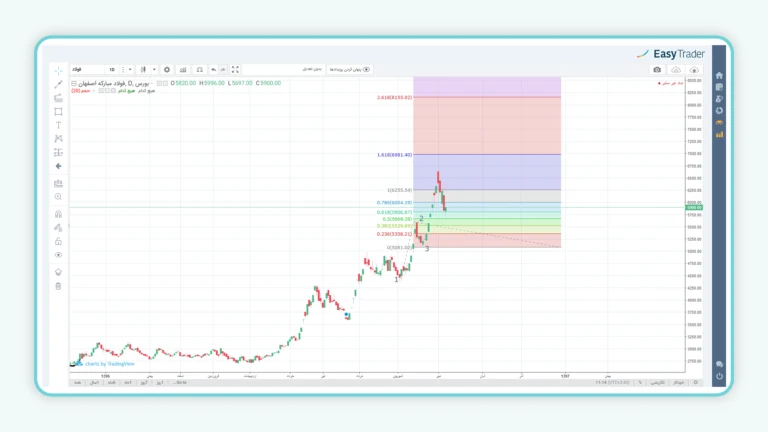Open the compare symbols scale icon
Viewport: 768px width, 432px height.
pyautogui.click(x=200, y=70)
